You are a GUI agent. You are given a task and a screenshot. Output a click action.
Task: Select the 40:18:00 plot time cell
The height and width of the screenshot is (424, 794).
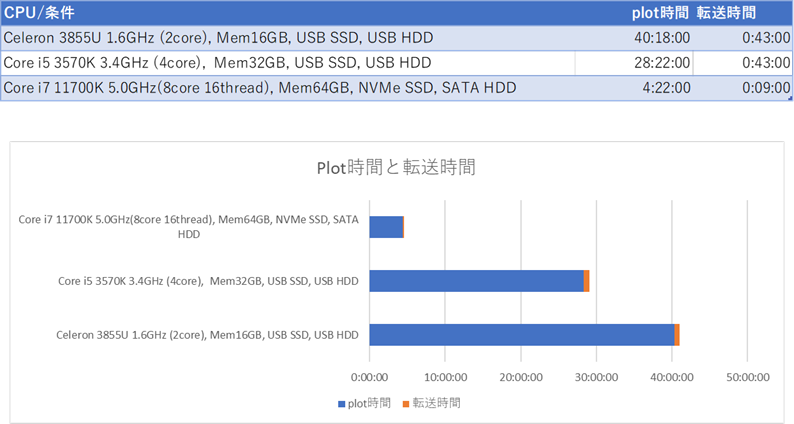(662, 38)
